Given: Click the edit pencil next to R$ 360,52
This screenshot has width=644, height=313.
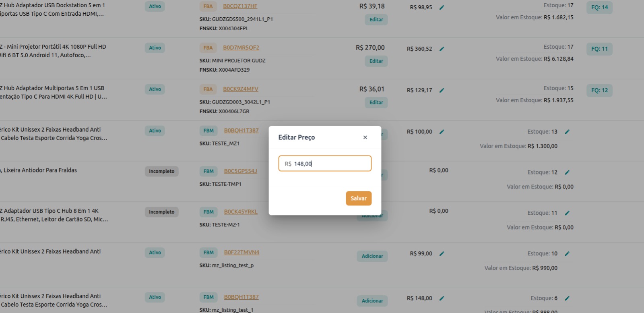Looking at the screenshot, I should (x=442, y=49).
